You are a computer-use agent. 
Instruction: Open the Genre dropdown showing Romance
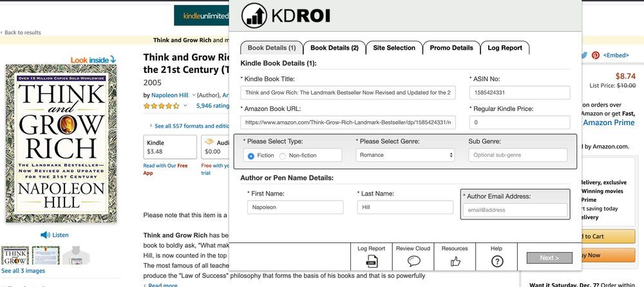click(x=405, y=155)
